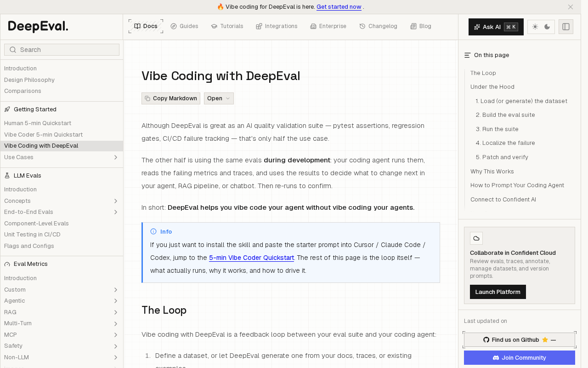Viewport: 588px width, 368px height.
Task: Open the Tutorials tab
Action: [x=227, y=26]
